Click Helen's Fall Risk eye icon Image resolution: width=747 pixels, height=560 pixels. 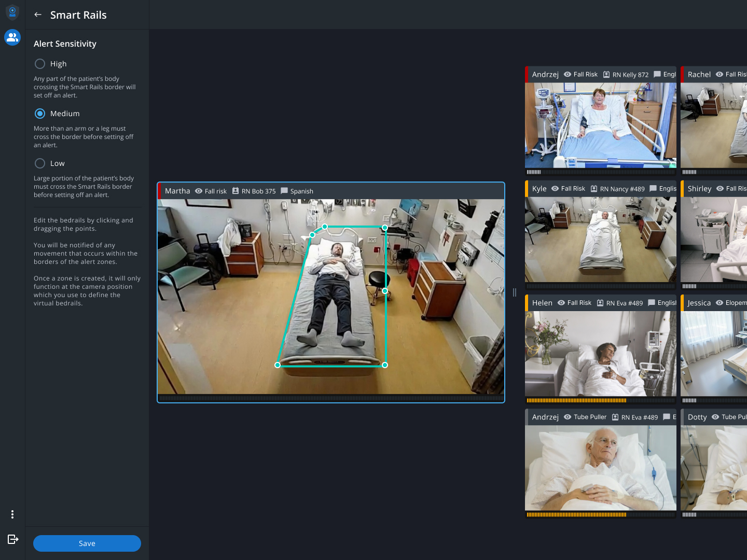click(x=561, y=303)
